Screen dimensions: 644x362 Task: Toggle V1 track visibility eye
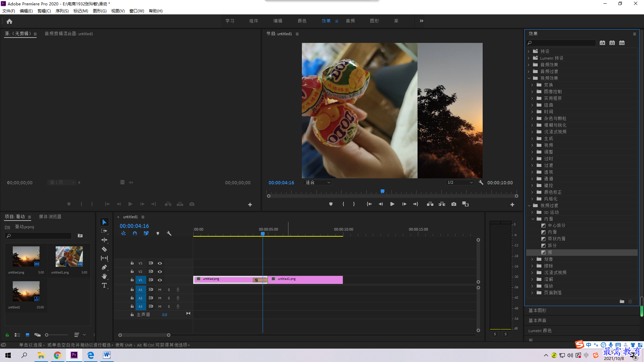click(x=160, y=280)
